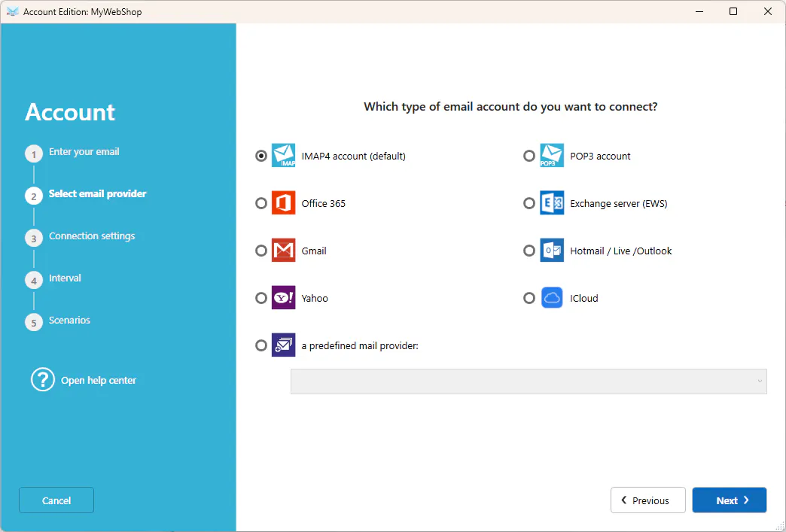Go to step 3 Connection settings

(92, 236)
